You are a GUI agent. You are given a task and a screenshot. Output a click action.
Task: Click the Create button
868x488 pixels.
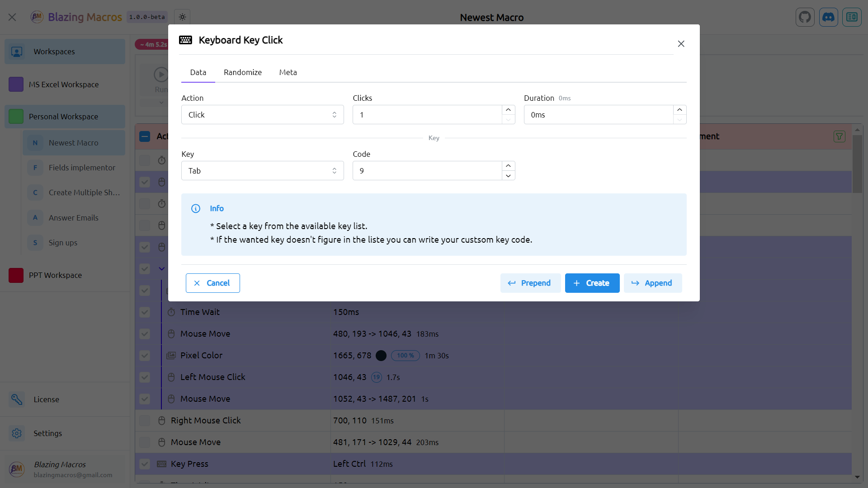pos(592,283)
